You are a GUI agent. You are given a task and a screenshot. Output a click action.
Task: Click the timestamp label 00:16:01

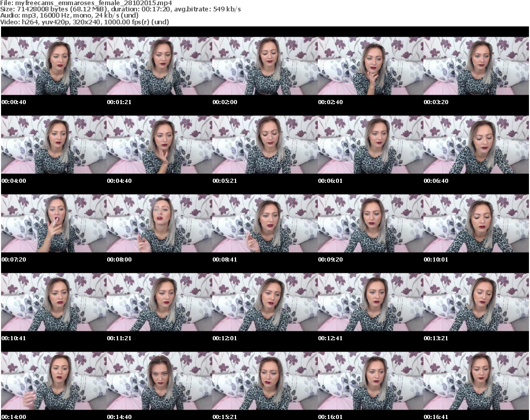[330, 417]
